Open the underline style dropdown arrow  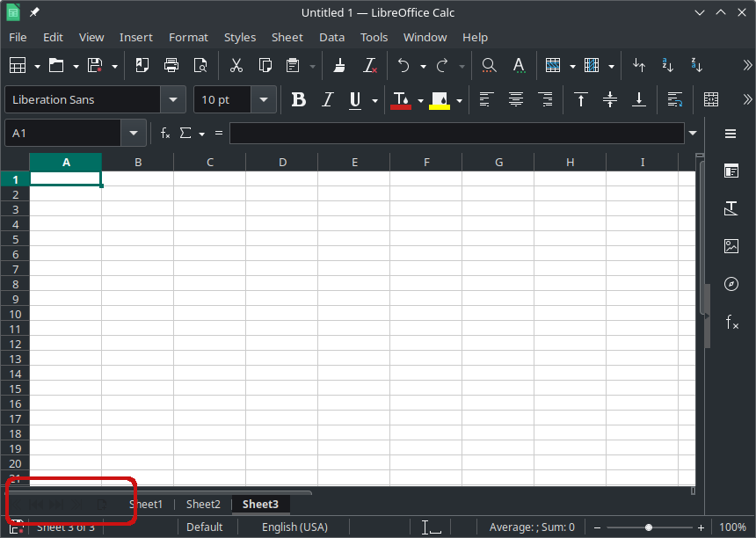point(374,101)
